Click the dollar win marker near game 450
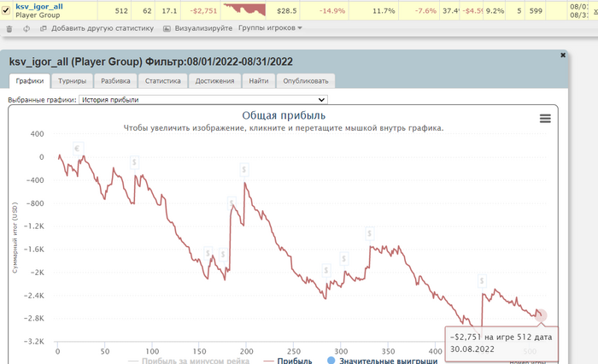 (482, 282)
